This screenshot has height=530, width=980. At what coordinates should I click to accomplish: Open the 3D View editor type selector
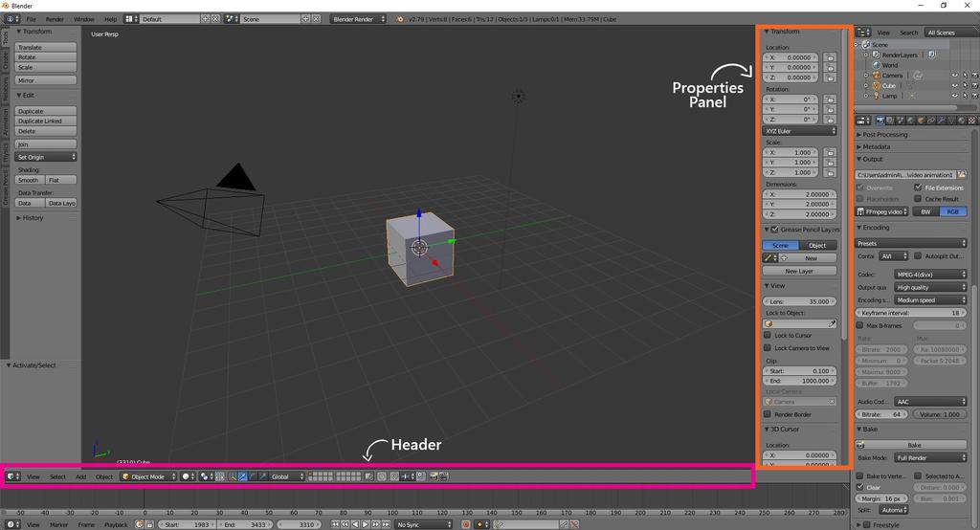(x=12, y=476)
